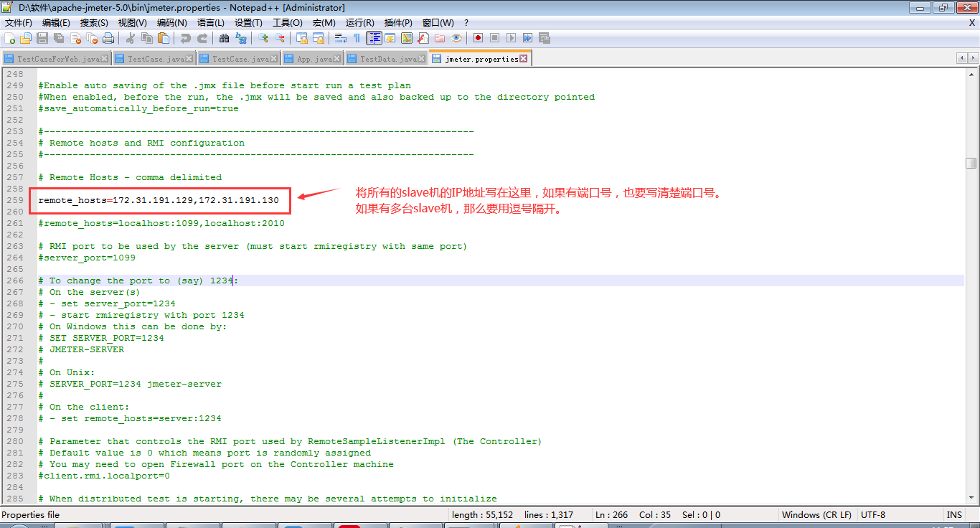Open the 设置(T) menu

[248, 23]
